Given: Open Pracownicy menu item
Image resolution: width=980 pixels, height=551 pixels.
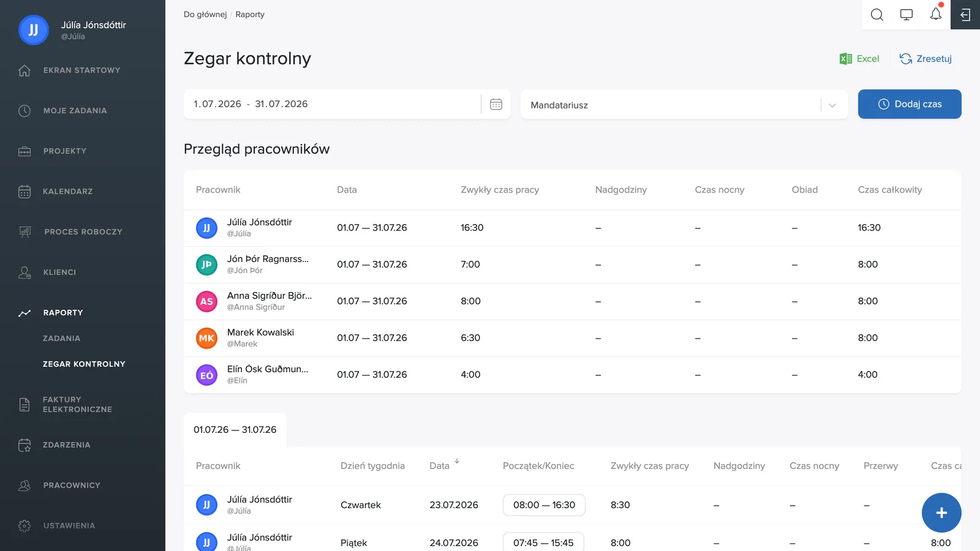Looking at the screenshot, I should (x=72, y=485).
